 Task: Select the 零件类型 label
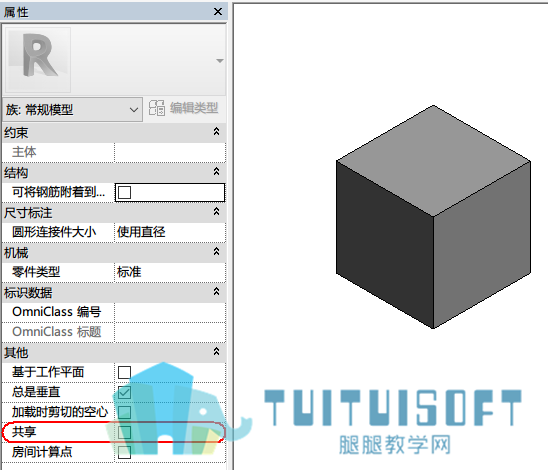[x=36, y=272]
